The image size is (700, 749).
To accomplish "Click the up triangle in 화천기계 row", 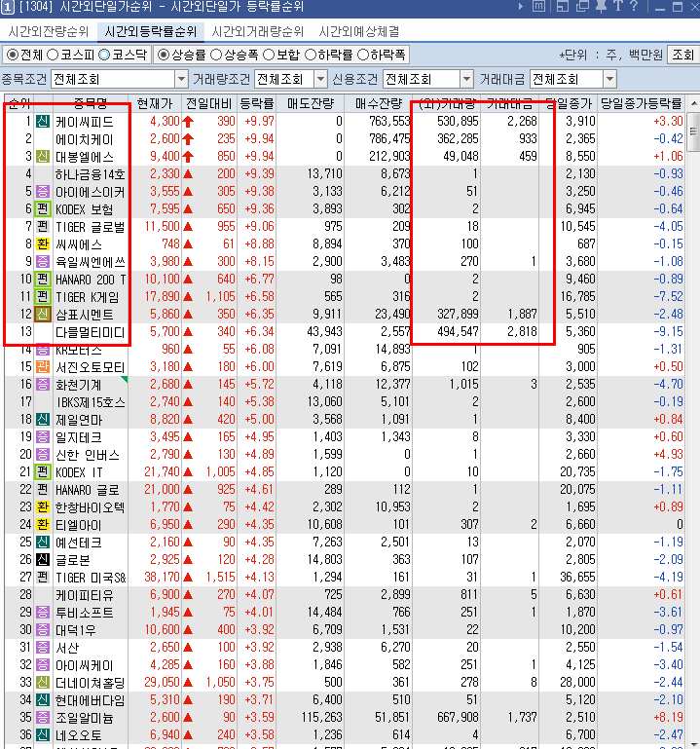I will [x=188, y=384].
